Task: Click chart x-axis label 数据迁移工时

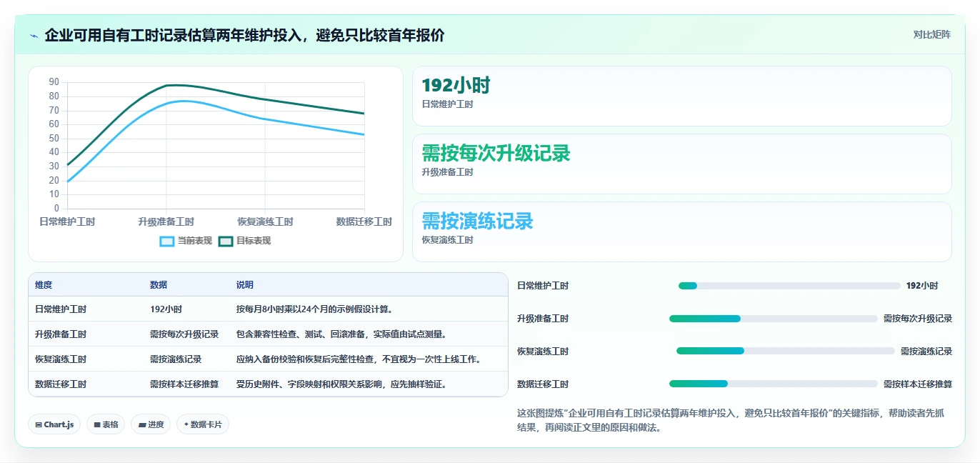Action: [364, 222]
